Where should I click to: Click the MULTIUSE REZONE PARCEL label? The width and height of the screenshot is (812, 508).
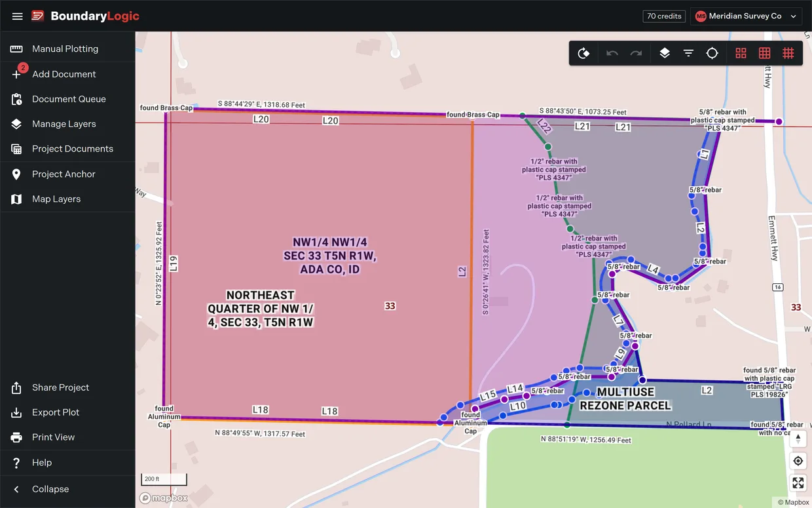[x=625, y=399]
